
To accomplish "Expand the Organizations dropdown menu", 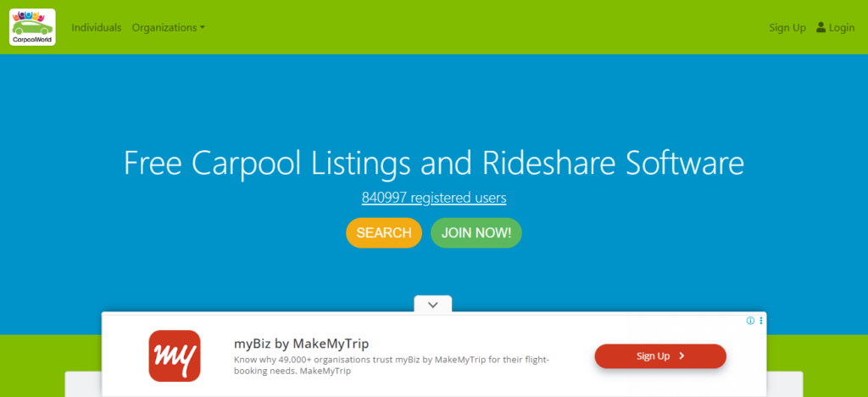I will (x=169, y=27).
